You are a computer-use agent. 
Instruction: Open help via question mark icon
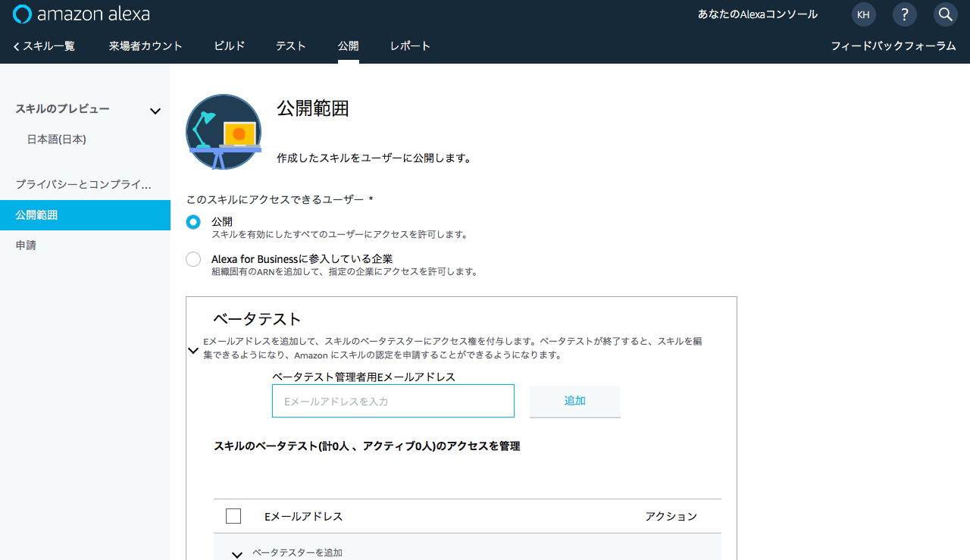(x=904, y=14)
